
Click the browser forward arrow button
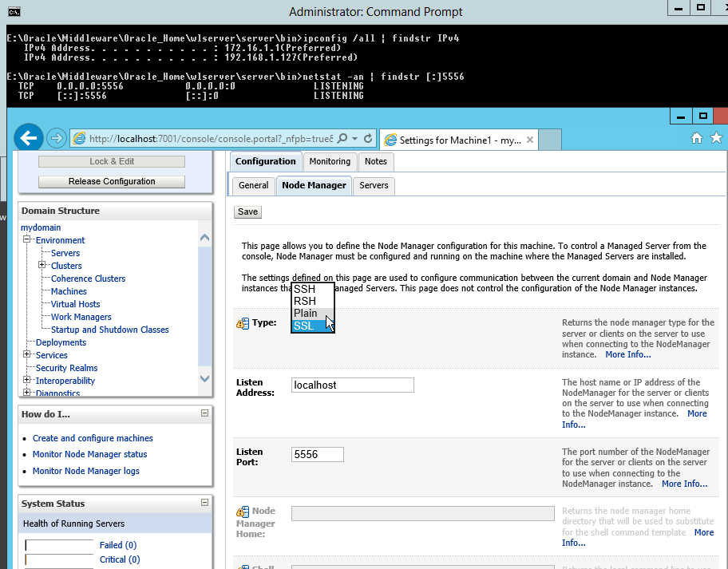pyautogui.click(x=56, y=138)
